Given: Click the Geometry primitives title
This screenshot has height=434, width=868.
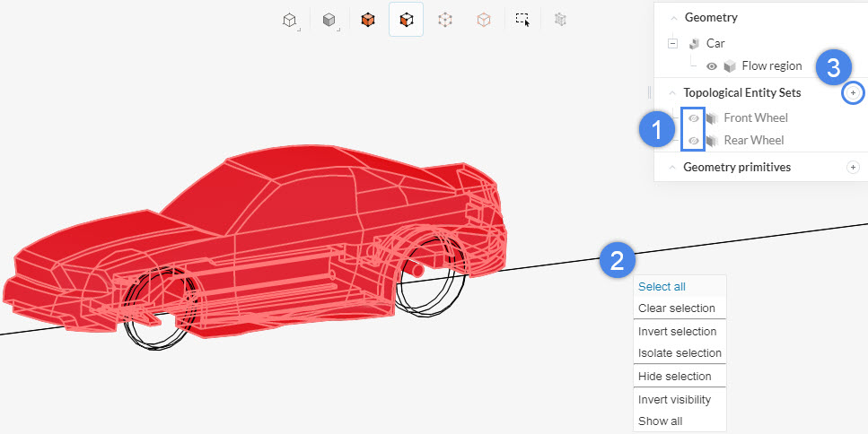Looking at the screenshot, I should click(x=737, y=167).
